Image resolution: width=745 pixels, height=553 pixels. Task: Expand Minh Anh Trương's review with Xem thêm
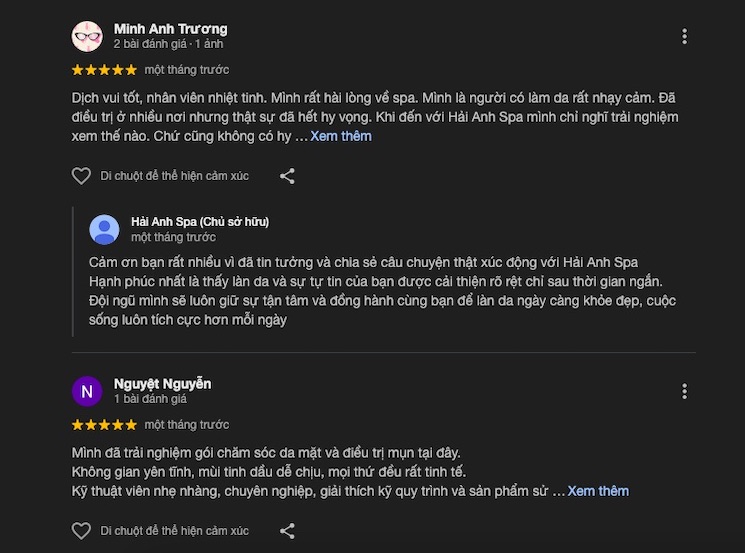[x=340, y=136]
